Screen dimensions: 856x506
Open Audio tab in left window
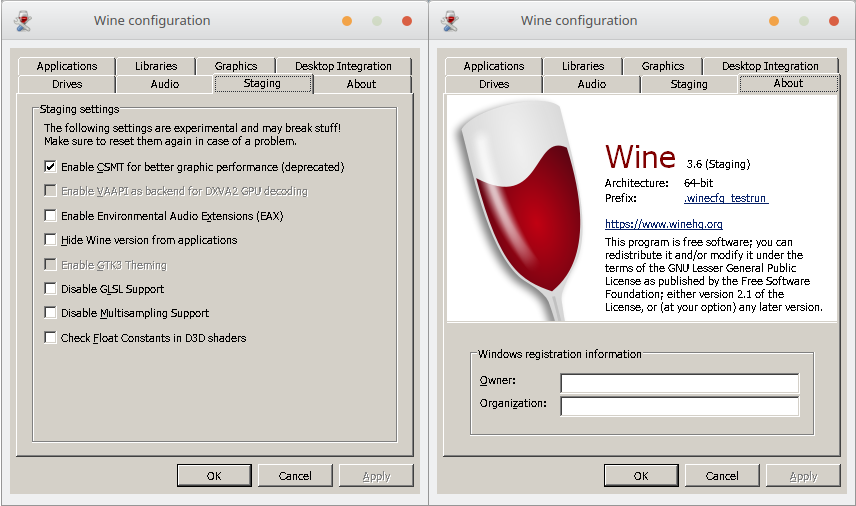(x=164, y=84)
